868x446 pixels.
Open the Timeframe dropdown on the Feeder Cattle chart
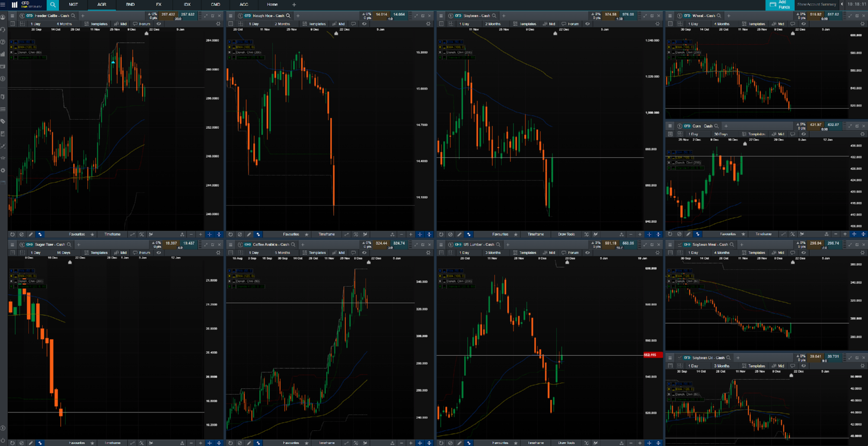pos(112,234)
